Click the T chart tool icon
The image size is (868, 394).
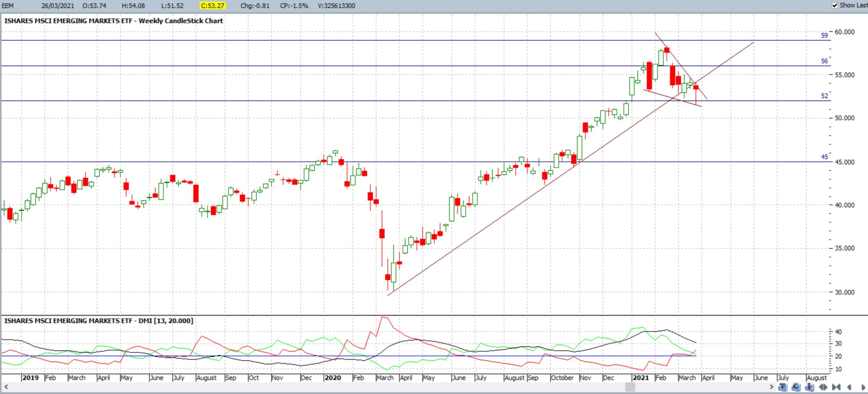tap(783, 387)
